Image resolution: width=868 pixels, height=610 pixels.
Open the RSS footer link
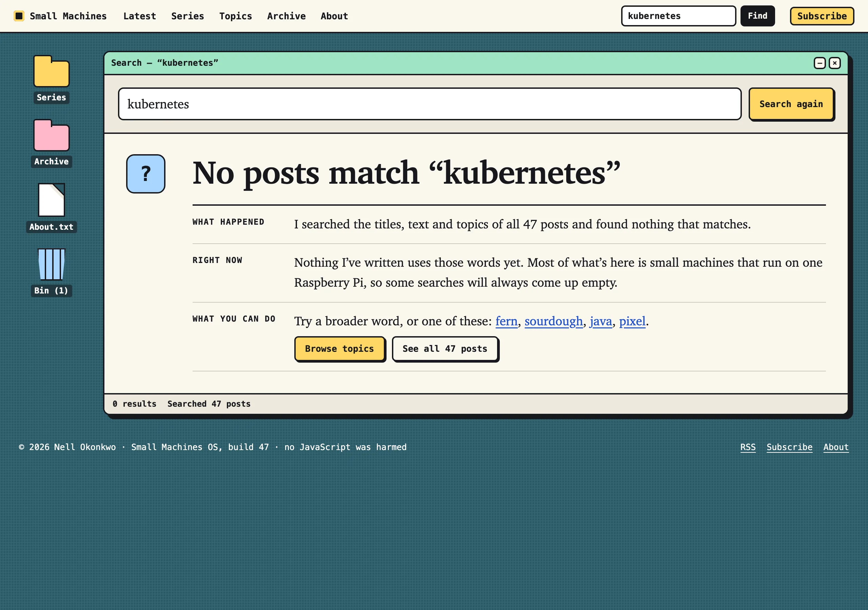click(x=748, y=447)
